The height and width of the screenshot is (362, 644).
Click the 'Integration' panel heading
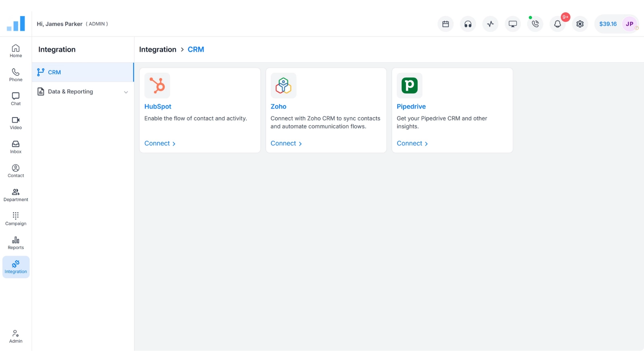point(57,49)
